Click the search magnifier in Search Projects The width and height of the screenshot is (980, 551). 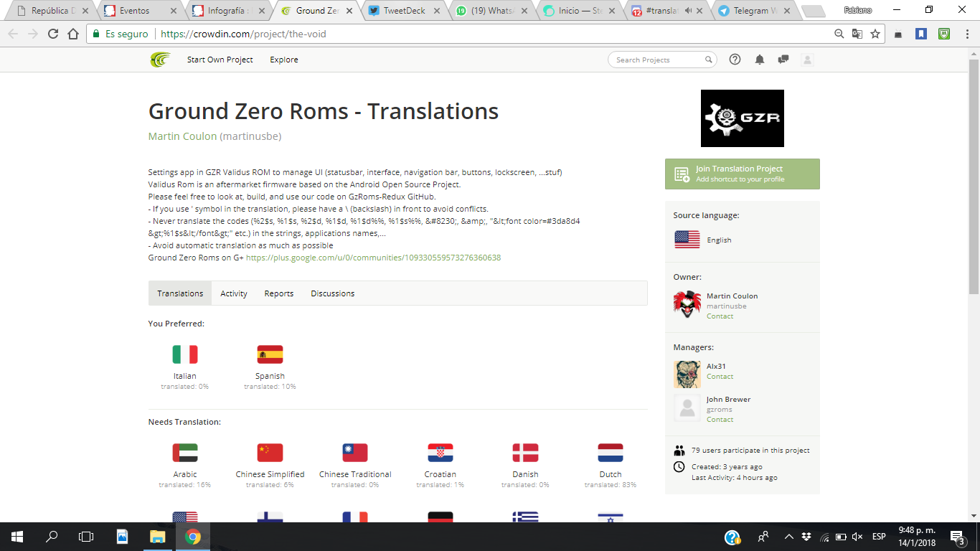coord(709,60)
